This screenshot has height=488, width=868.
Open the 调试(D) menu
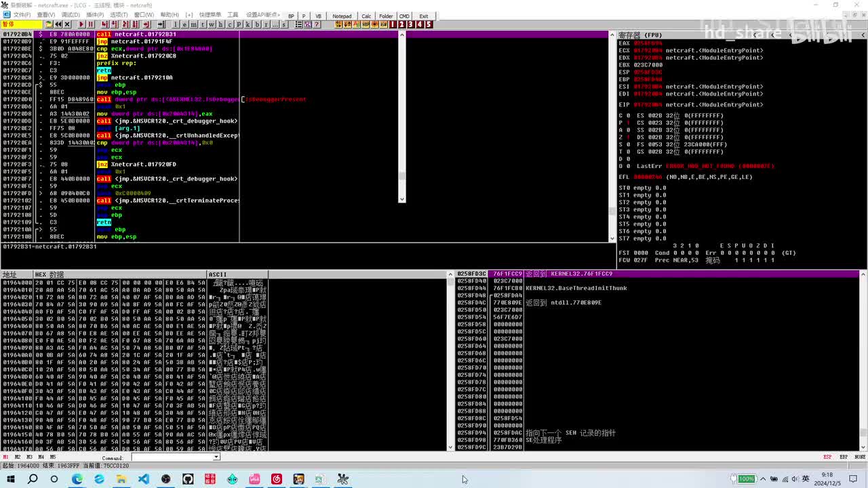tap(71, 15)
